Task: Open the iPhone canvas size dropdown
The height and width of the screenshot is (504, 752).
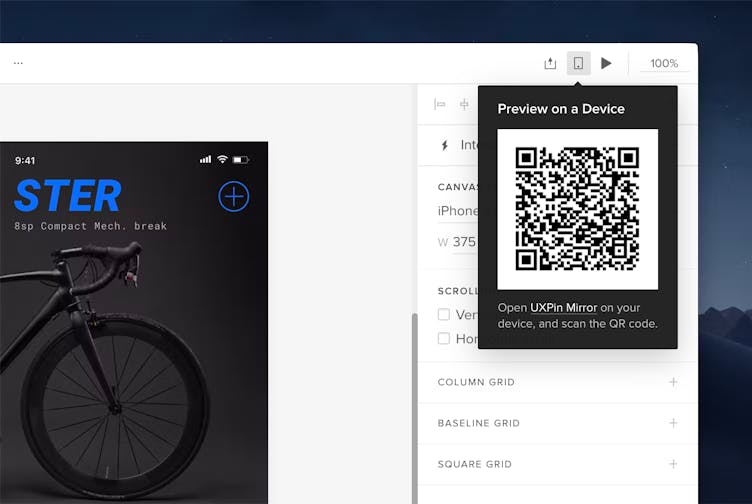Action: pyautogui.click(x=458, y=211)
